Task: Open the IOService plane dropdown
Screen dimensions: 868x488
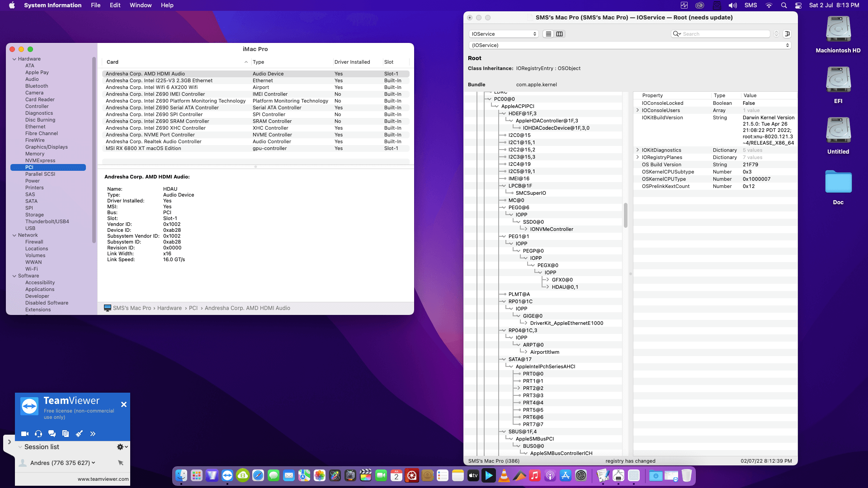Action: pyautogui.click(x=503, y=34)
